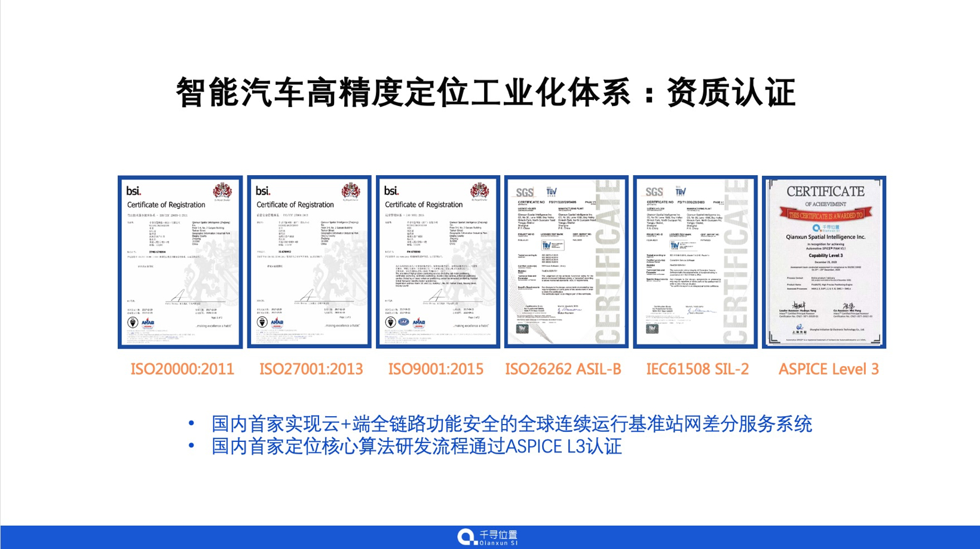The width and height of the screenshot is (980, 549).
Task: Open the ISO9001:2015 bsi certificate thumbnail
Action: [438, 262]
